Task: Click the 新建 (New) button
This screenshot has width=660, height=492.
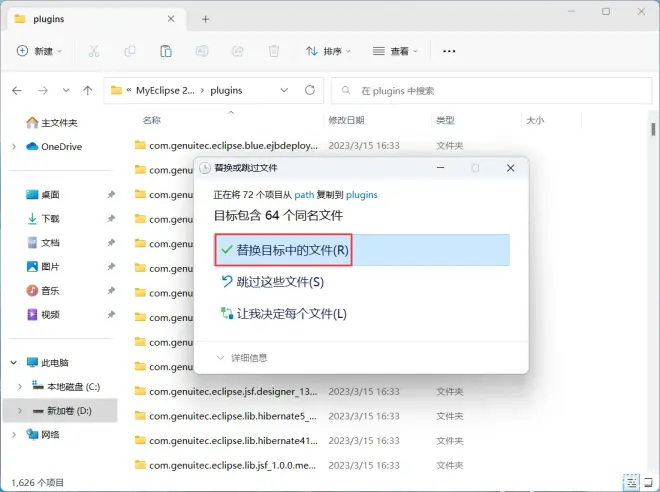Action: coord(39,51)
